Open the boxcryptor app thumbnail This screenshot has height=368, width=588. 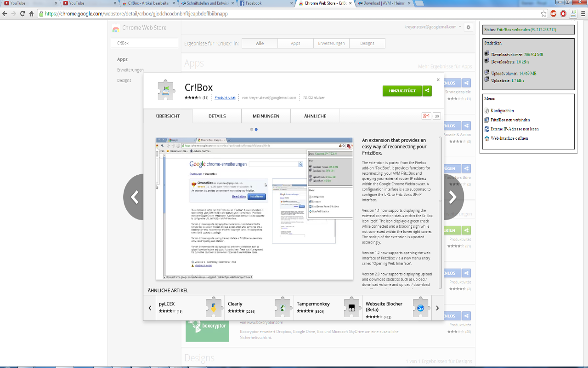[x=207, y=331]
